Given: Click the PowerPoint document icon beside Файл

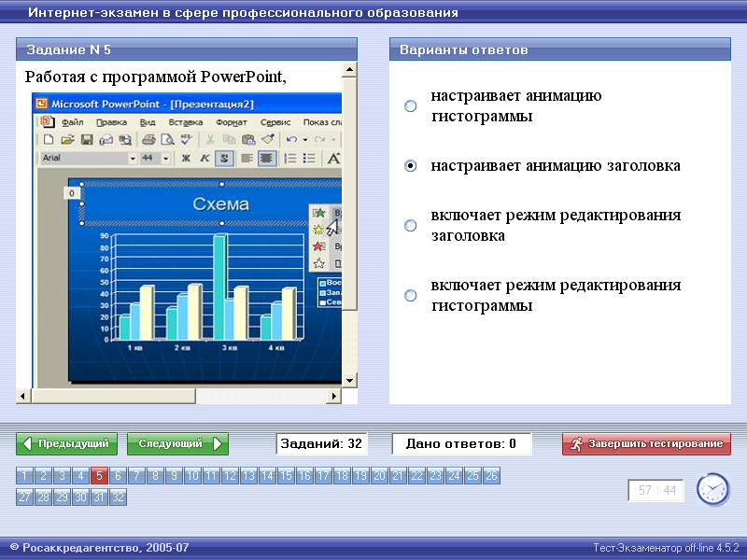Looking at the screenshot, I should point(48,122).
